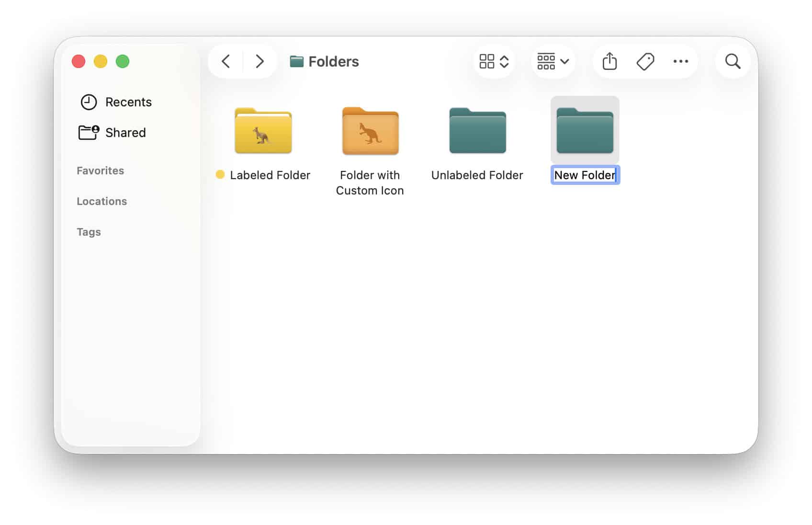Expand the Tags sidebar section

(89, 232)
